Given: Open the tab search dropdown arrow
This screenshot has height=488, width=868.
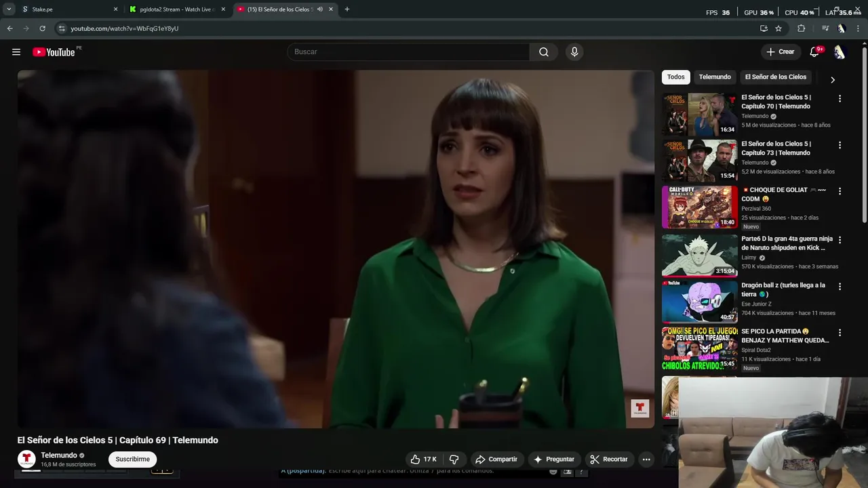Looking at the screenshot, I should (x=9, y=9).
